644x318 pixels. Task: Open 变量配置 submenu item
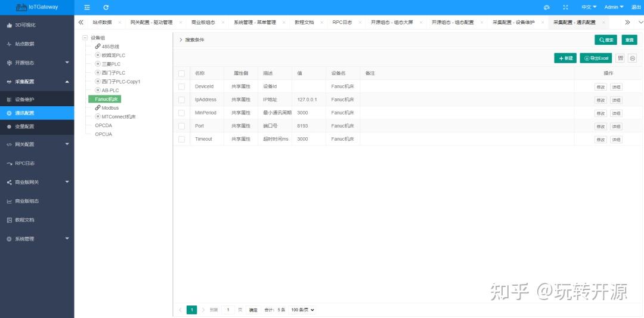(x=37, y=126)
